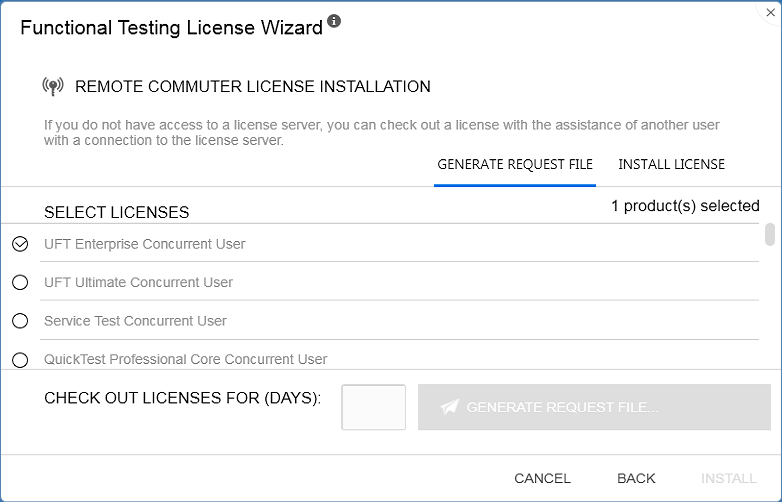Screen dimensions: 782x502
Task: Click the Select Licenses heading
Action: [116, 212]
